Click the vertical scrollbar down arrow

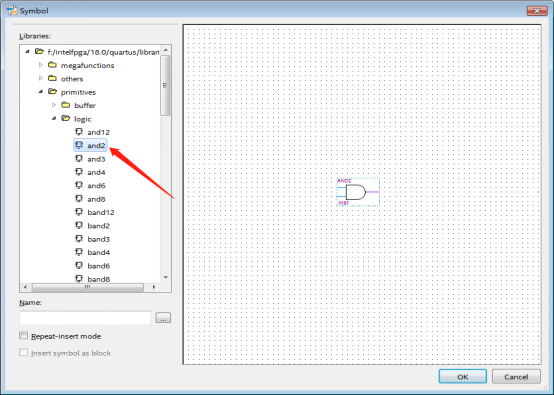click(x=166, y=277)
